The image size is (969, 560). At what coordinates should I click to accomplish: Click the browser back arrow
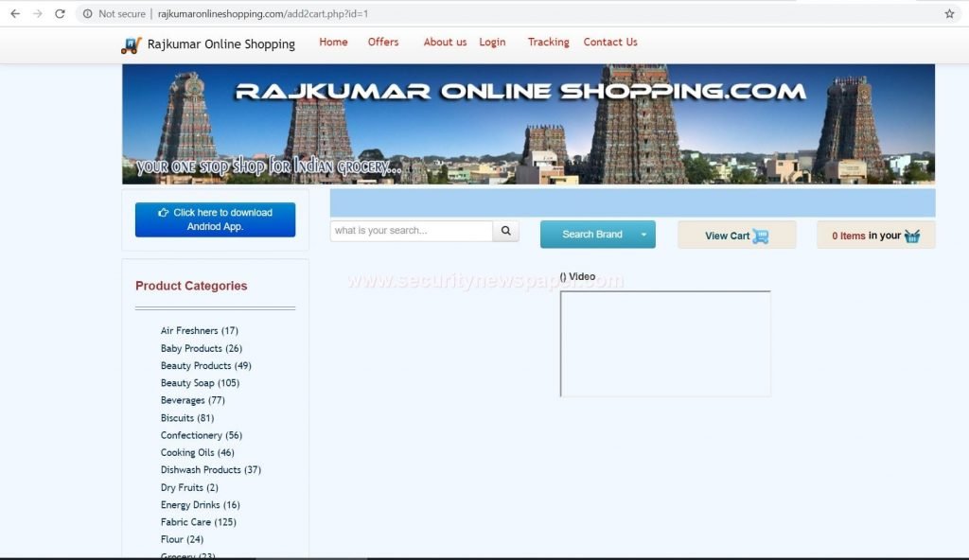pos(15,13)
